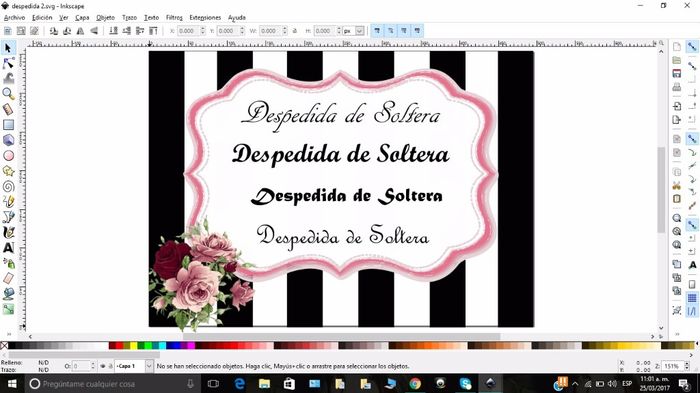700x393 pixels.
Task: Toggle snap to grid button
Action: [692, 298]
